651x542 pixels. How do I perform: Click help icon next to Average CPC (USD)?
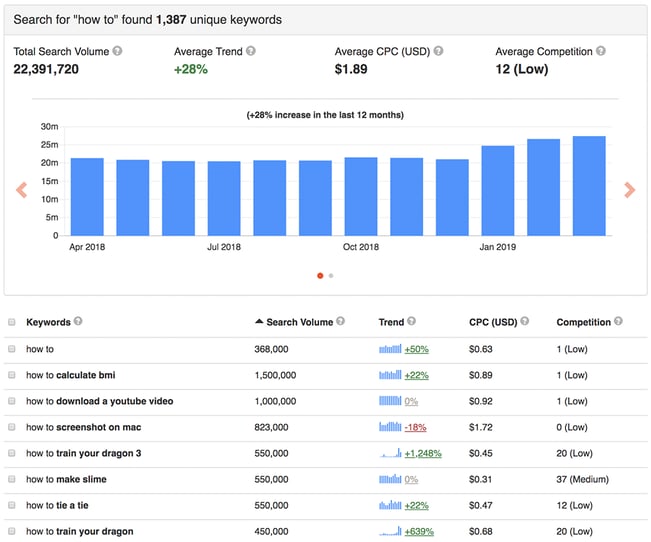(438, 51)
